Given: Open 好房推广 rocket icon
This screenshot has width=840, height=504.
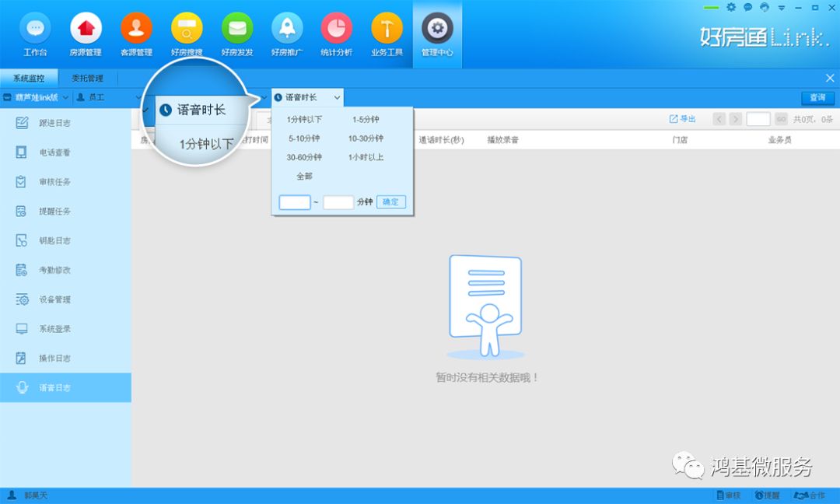Looking at the screenshot, I should [x=287, y=30].
